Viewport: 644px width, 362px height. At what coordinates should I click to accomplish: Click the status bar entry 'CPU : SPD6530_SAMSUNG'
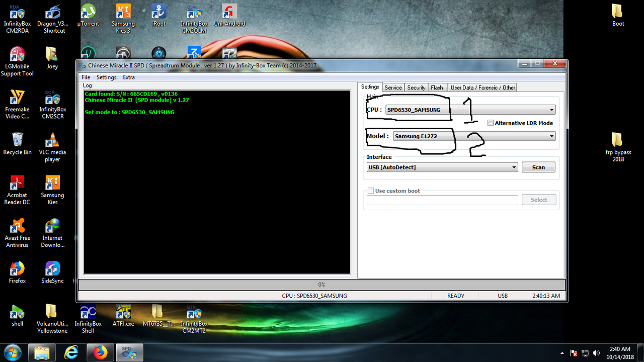314,296
